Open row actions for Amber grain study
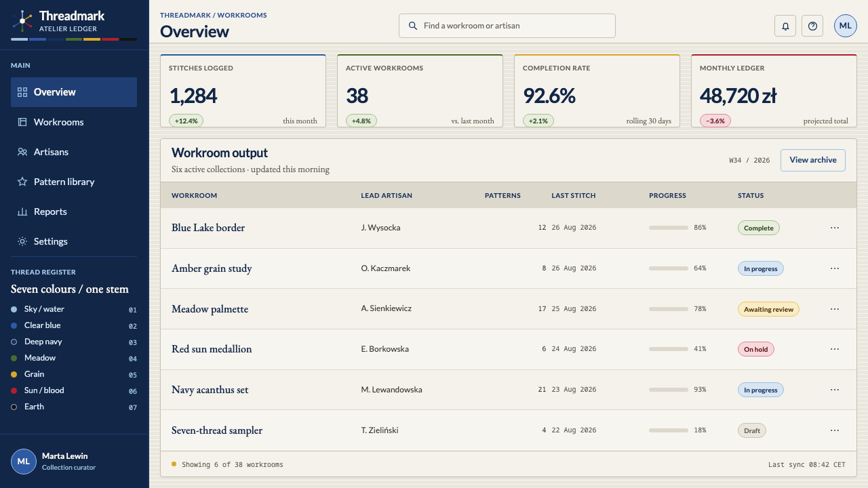Image resolution: width=868 pixels, height=488 pixels. pos(835,268)
